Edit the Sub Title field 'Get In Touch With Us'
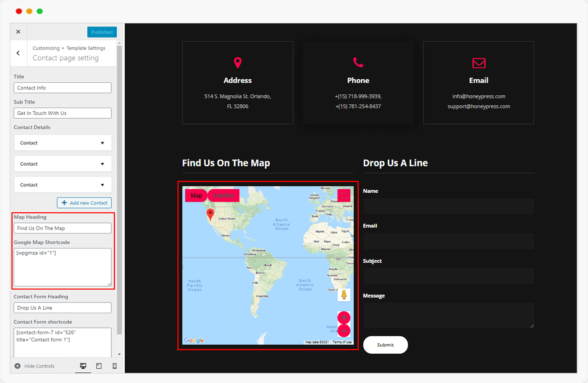Image resolution: width=588 pixels, height=383 pixels. point(63,113)
